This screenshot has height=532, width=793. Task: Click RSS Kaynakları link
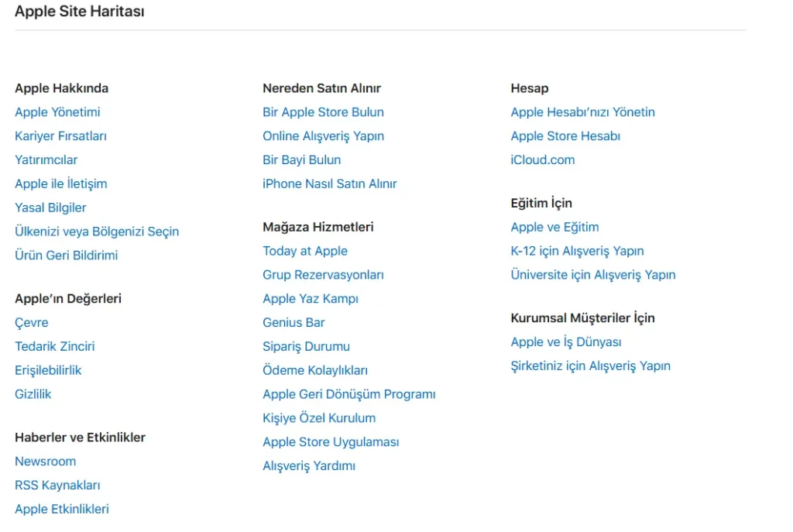coord(57,485)
